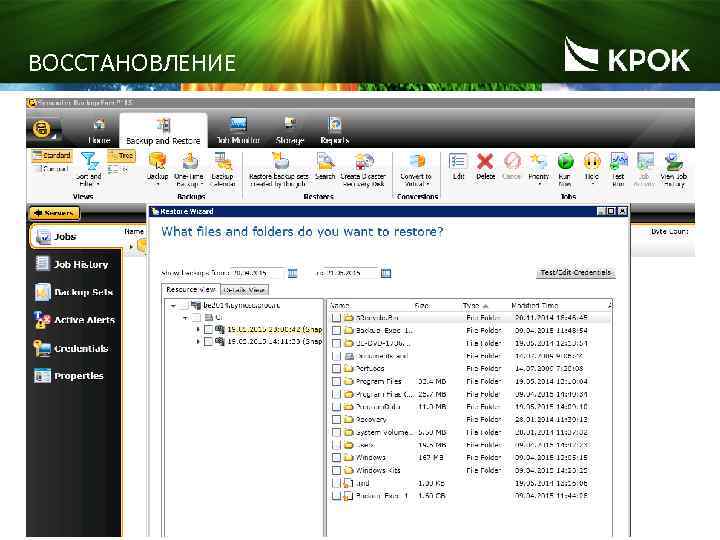Select the Users folder row
This screenshot has width=720, height=540.
471,445
